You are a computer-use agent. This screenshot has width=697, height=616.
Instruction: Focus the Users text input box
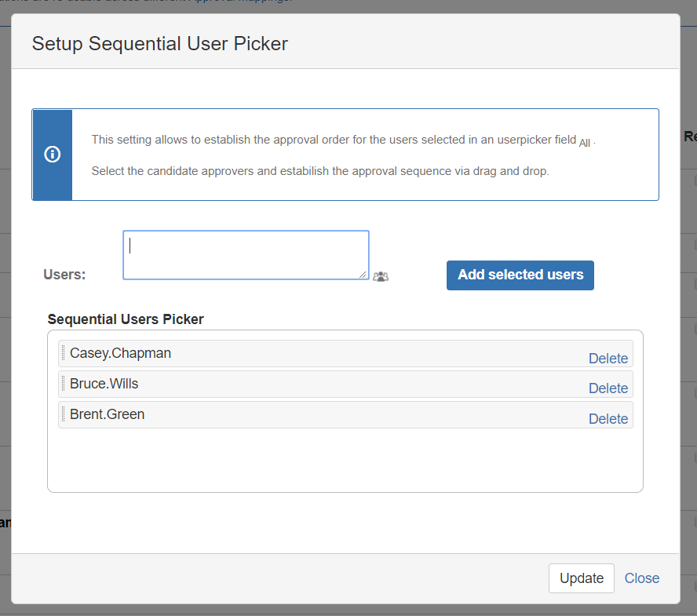point(246,255)
